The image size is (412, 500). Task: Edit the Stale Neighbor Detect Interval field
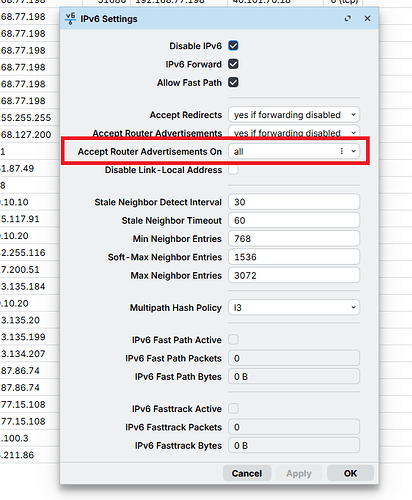294,202
